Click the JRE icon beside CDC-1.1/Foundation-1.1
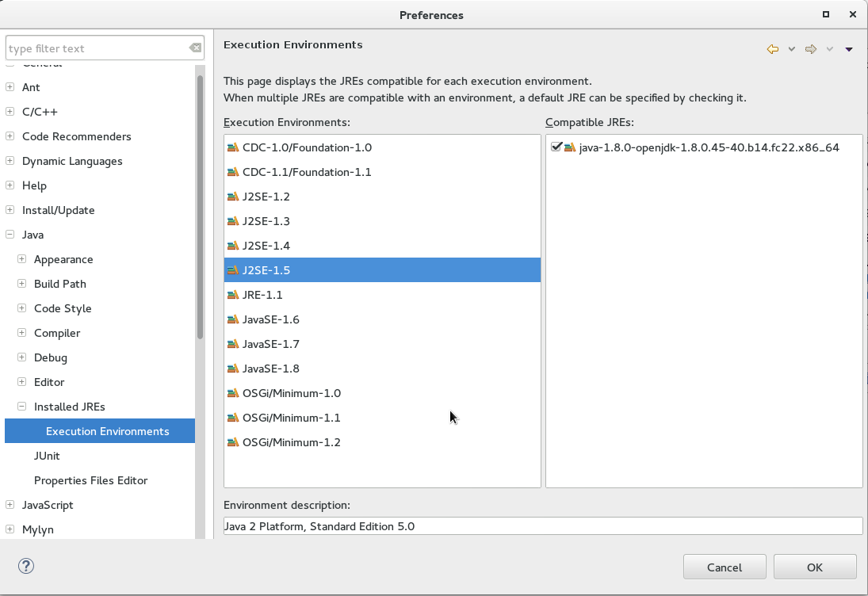The image size is (868, 596). point(234,171)
